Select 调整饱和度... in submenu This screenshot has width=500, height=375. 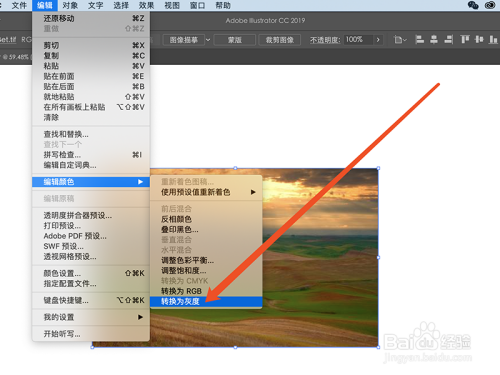click(206, 271)
